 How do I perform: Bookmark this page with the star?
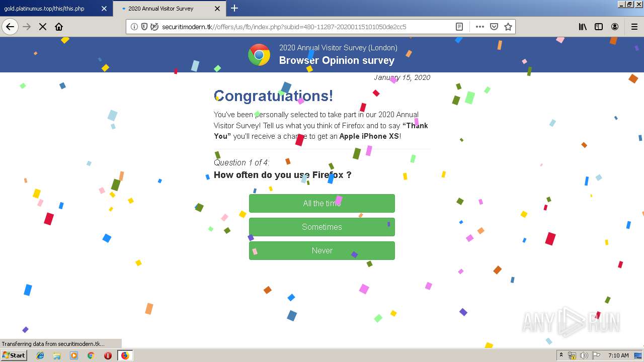click(508, 27)
